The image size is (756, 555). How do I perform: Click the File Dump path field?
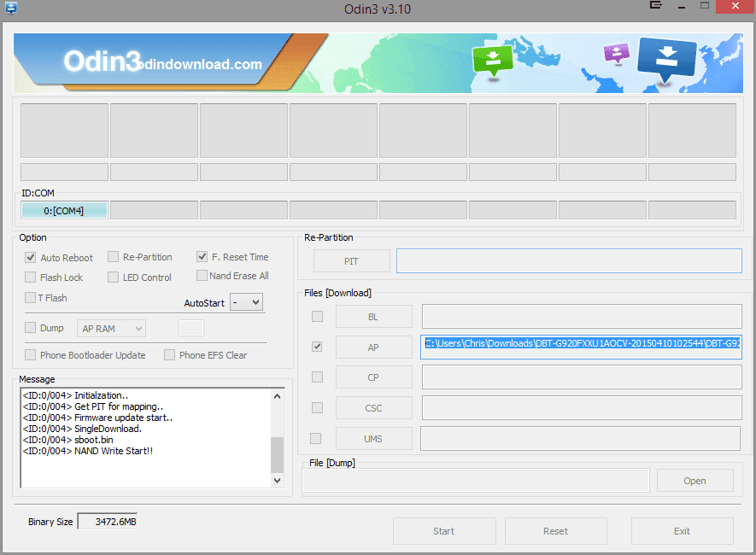476,481
